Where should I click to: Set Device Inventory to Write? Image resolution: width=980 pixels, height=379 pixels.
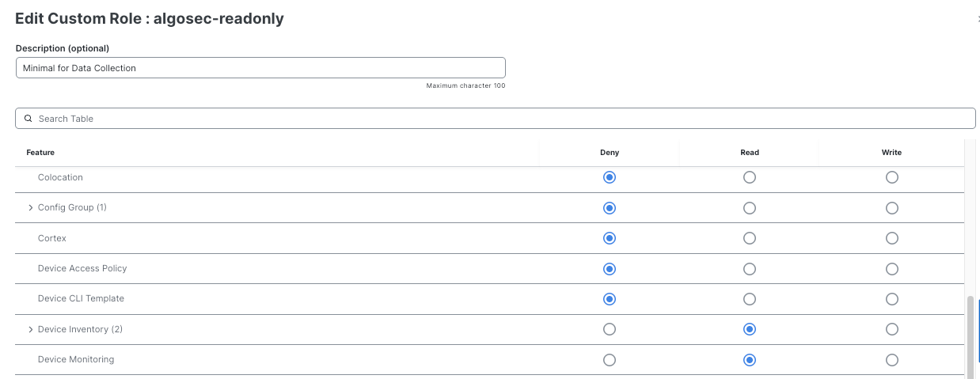[x=891, y=329]
